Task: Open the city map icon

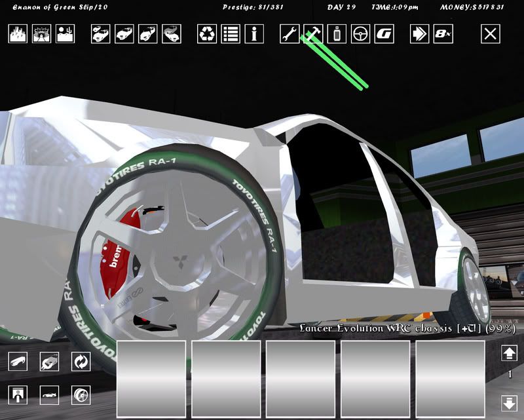Action: coord(18,34)
